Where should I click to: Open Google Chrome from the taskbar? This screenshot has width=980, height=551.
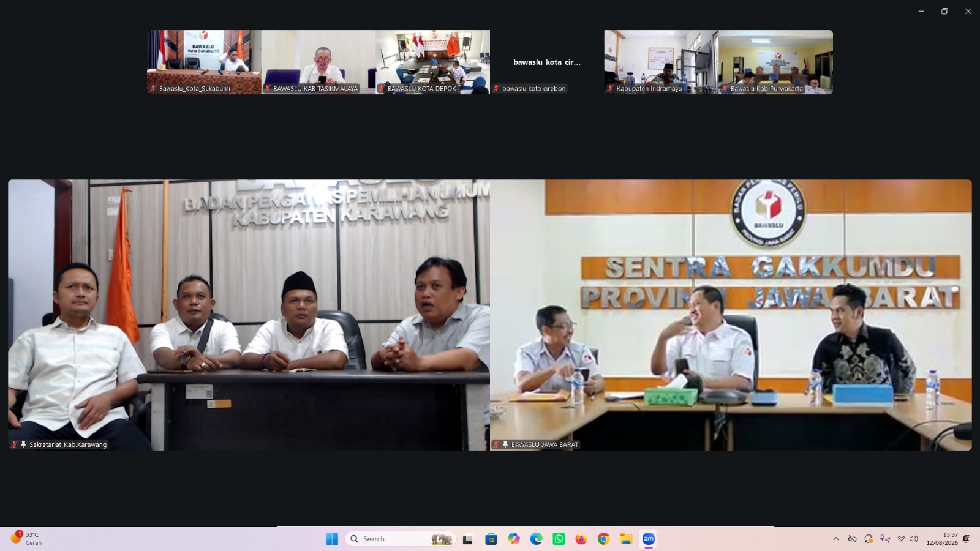tap(604, 539)
